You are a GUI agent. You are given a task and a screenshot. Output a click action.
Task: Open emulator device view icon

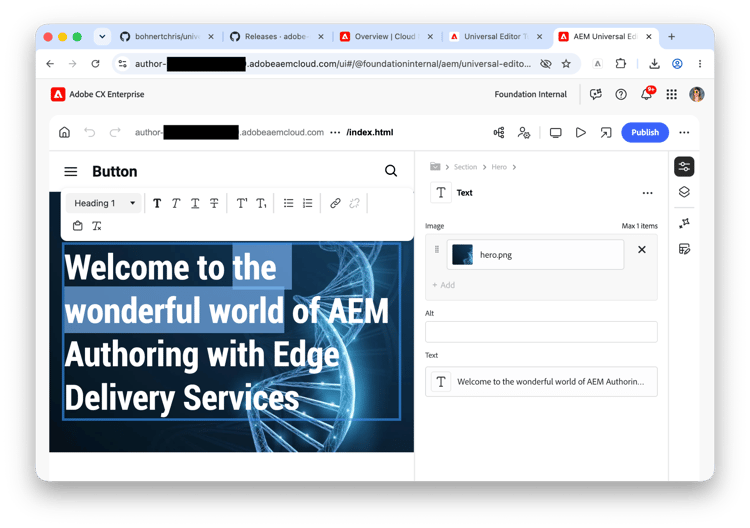coord(555,132)
